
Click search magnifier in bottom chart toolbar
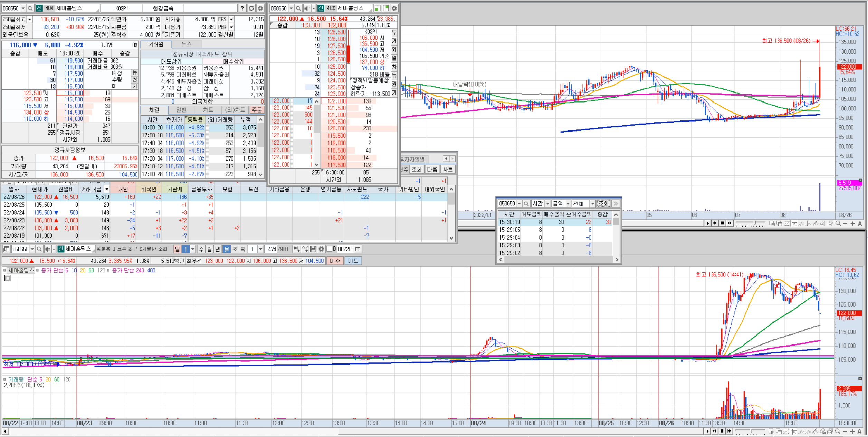tap(39, 249)
